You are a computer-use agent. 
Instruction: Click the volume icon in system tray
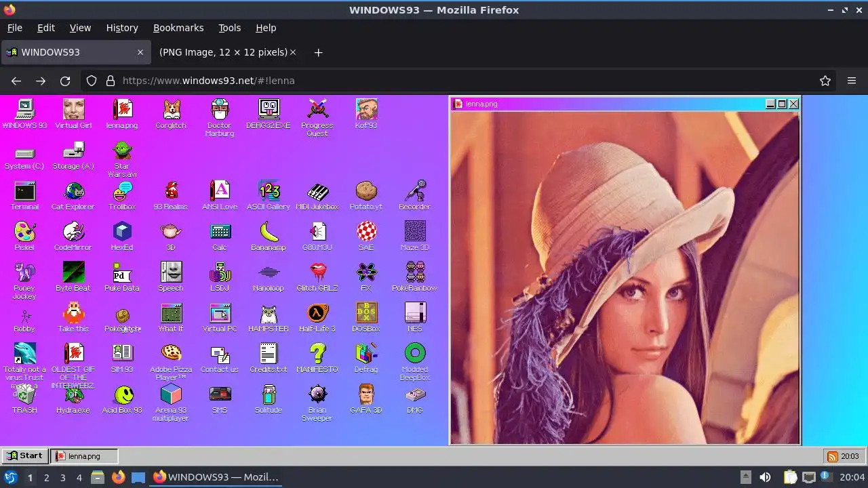tap(765, 477)
